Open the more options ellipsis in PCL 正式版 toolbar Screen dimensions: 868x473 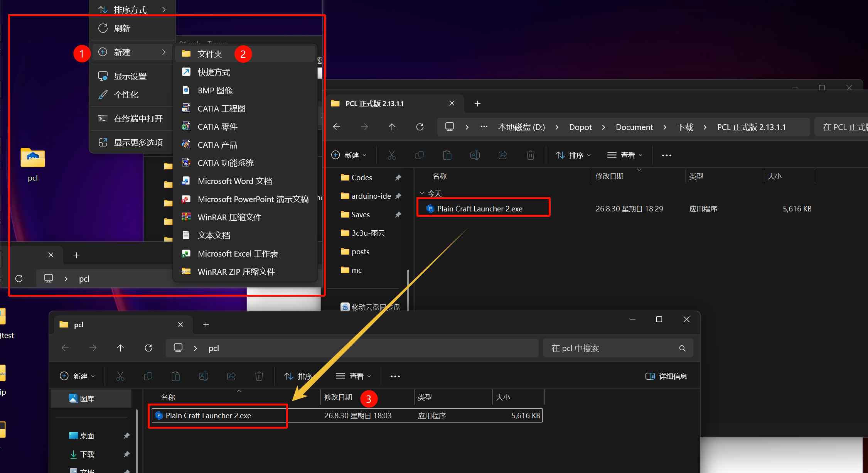[x=666, y=155]
